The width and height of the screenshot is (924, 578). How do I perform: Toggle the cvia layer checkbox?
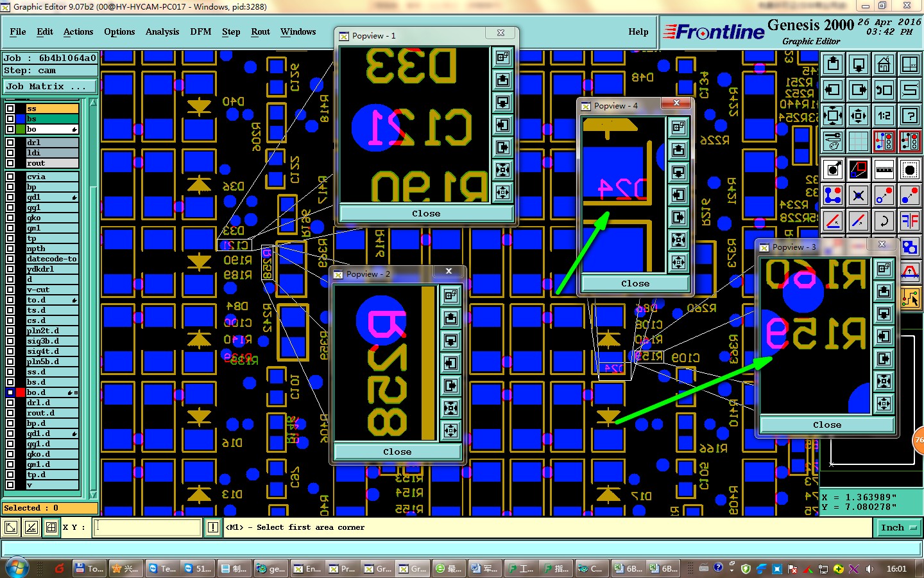[x=10, y=177]
